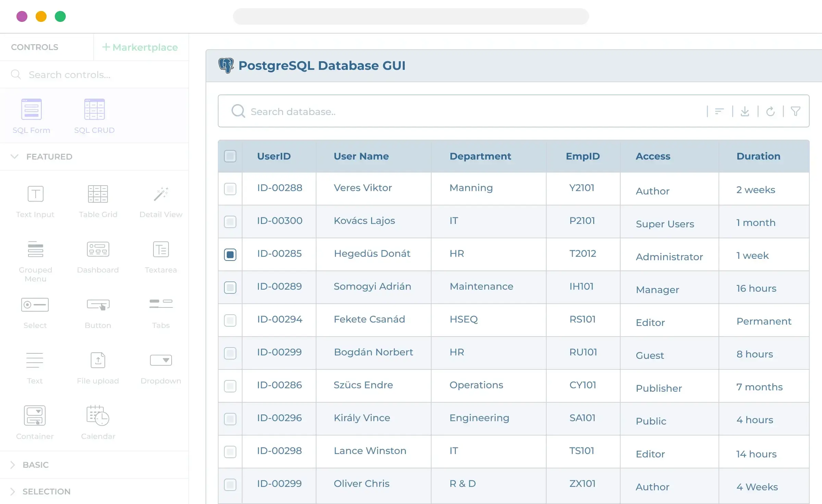Viewport: 822px width, 504px height.
Task: Refresh the database table
Action: [771, 111]
